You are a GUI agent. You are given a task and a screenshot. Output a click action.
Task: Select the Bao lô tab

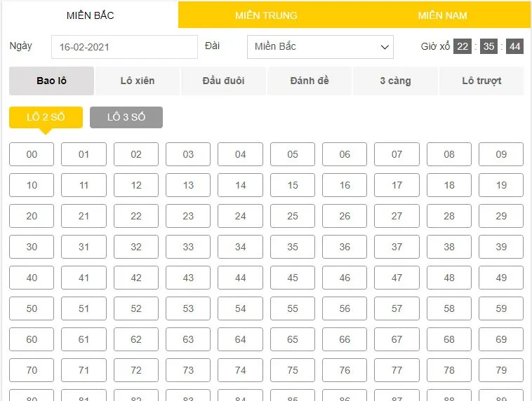click(x=51, y=81)
